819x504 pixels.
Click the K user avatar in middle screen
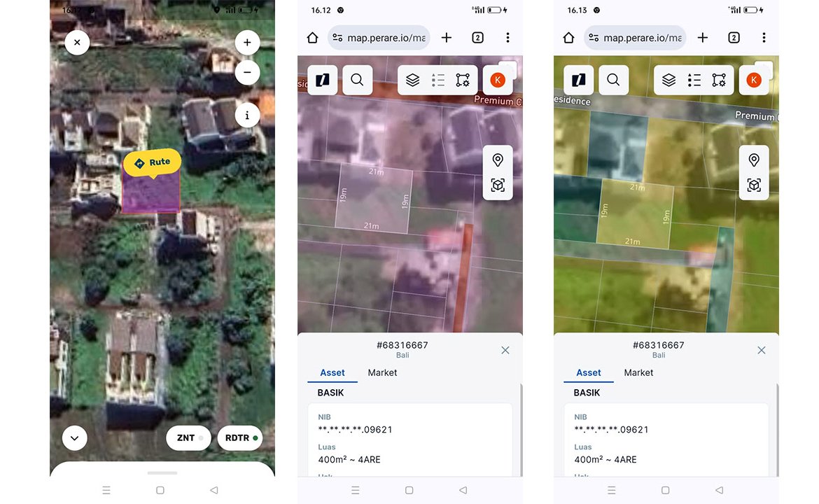click(498, 80)
